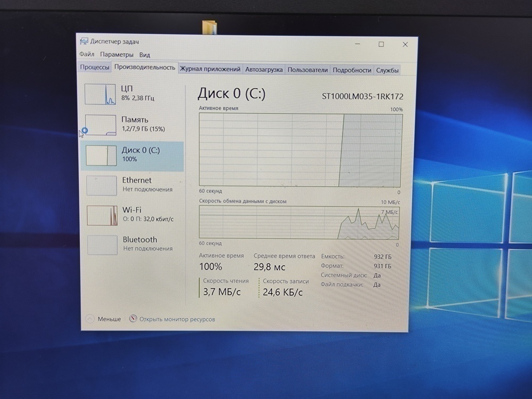Screen dimensions: 532x399
Task: Click the Меньше button label
Action: point(109,319)
